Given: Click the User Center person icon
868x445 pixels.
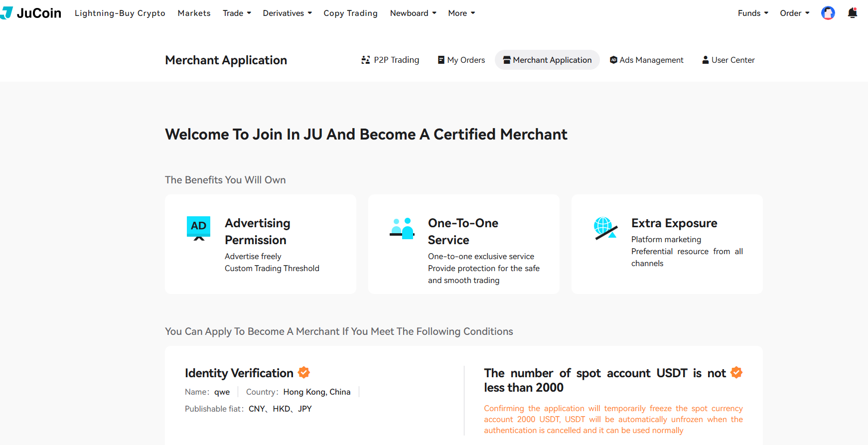Looking at the screenshot, I should tap(706, 60).
